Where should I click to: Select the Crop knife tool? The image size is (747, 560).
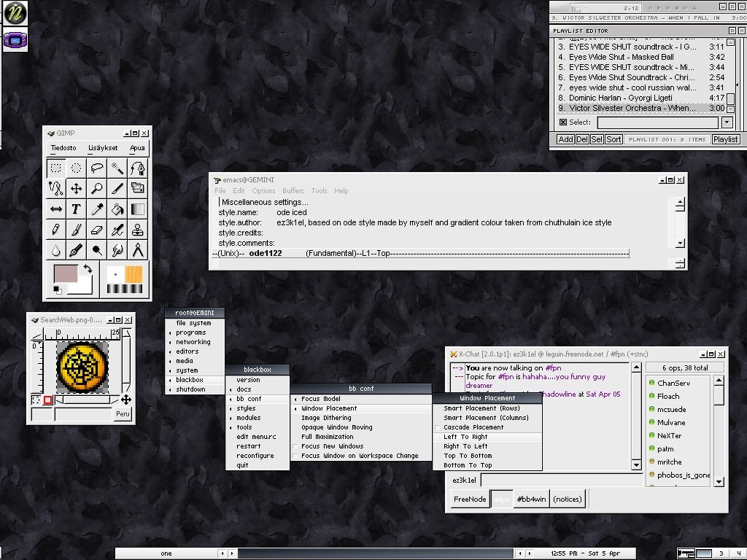(117, 189)
